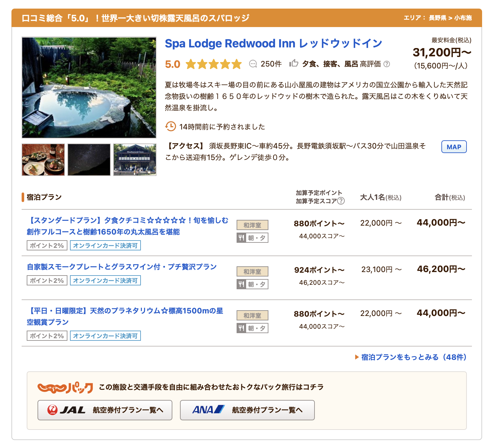491x448 pixels.
Task: Open the スタンダードプラン plan link
Action: (127, 226)
